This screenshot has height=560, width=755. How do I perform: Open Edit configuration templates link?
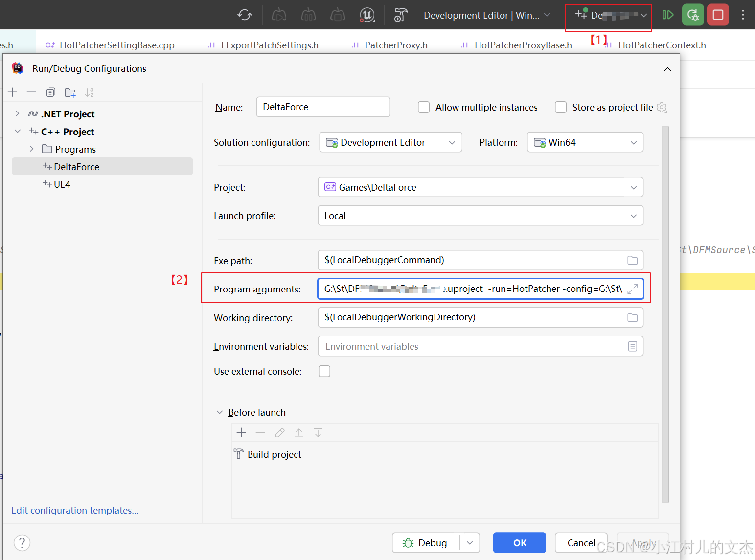pos(75,510)
